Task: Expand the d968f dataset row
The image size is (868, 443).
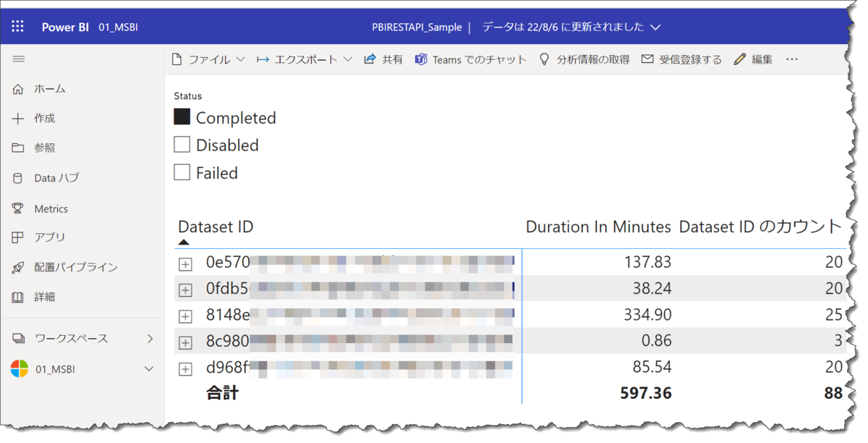Action: 186,369
